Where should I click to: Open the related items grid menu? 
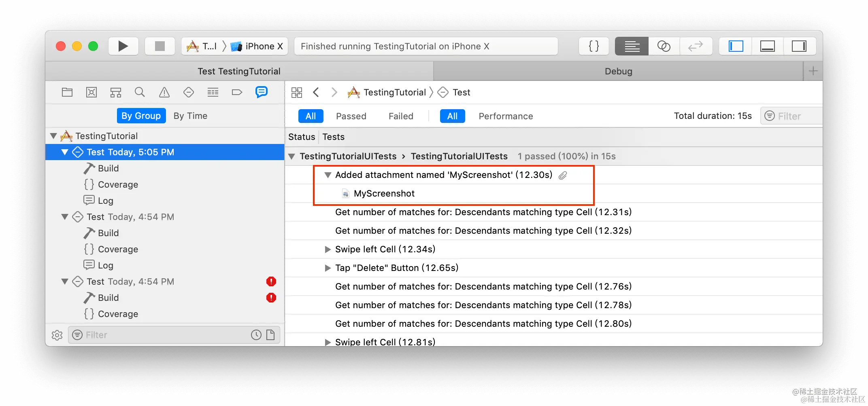(x=297, y=92)
